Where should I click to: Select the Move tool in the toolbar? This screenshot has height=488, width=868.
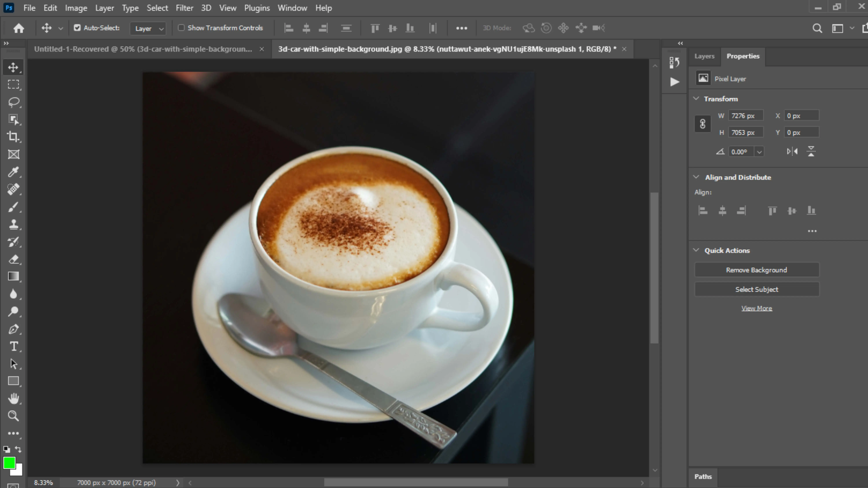13,67
